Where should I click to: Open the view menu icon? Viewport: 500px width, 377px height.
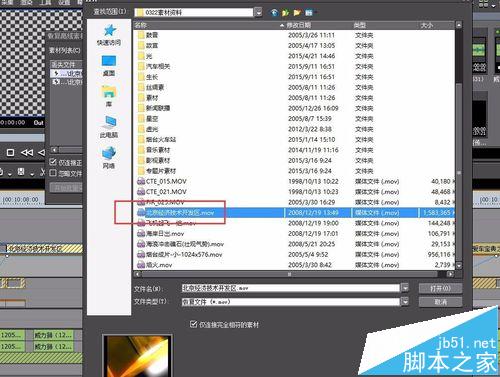pos(309,13)
